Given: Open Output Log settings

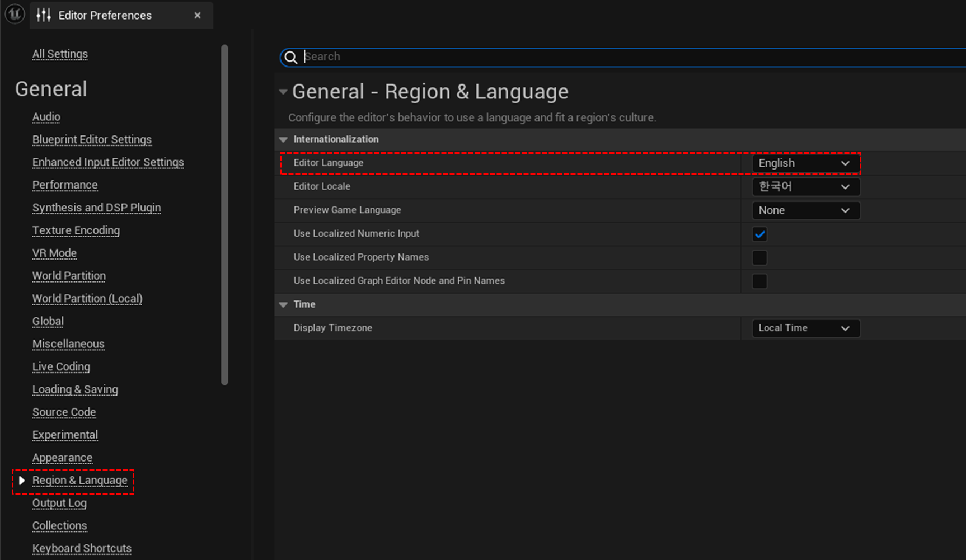Looking at the screenshot, I should click(59, 503).
